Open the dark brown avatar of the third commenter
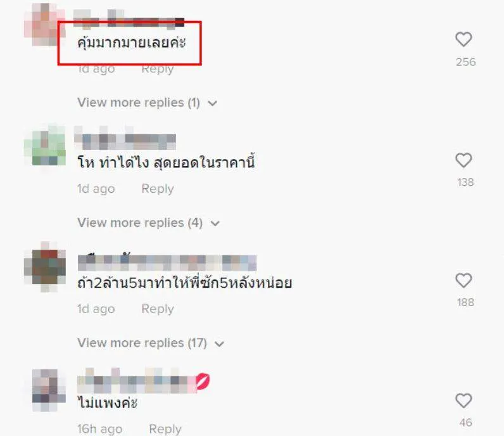This screenshot has height=436, width=504. pos(45,267)
